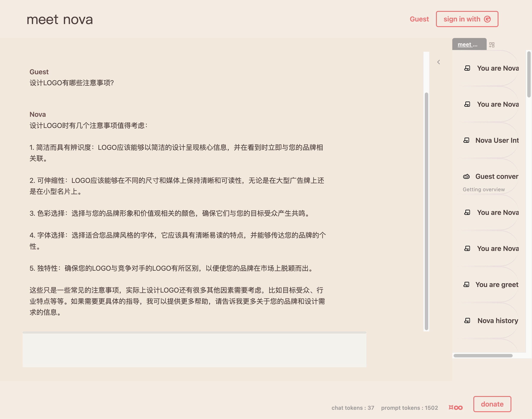Viewport: 532px width, 419px height.
Task: Select the meet nova tab
Action: click(x=468, y=44)
